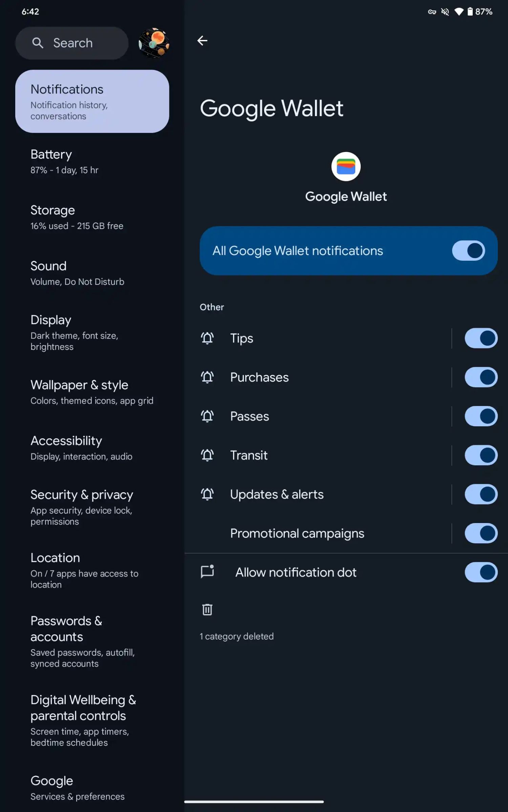The height and width of the screenshot is (812, 508).
Task: Toggle the Passes notifications switch
Action: coord(481,416)
